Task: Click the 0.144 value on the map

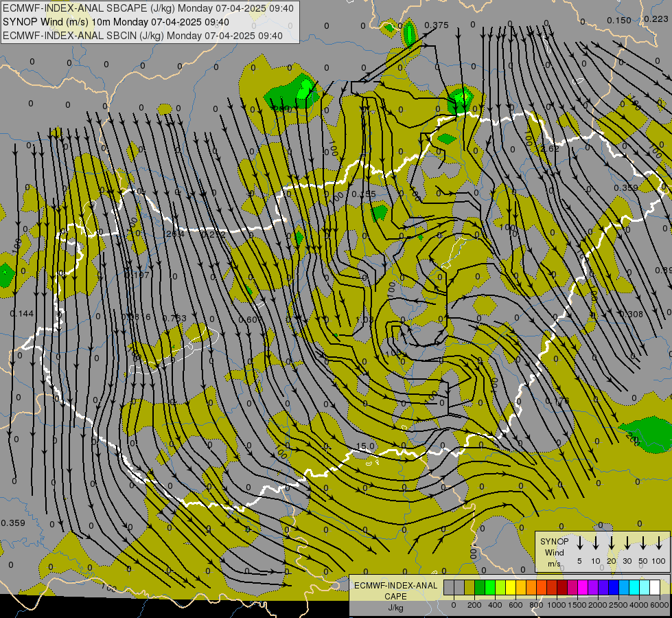Action: coord(22,314)
